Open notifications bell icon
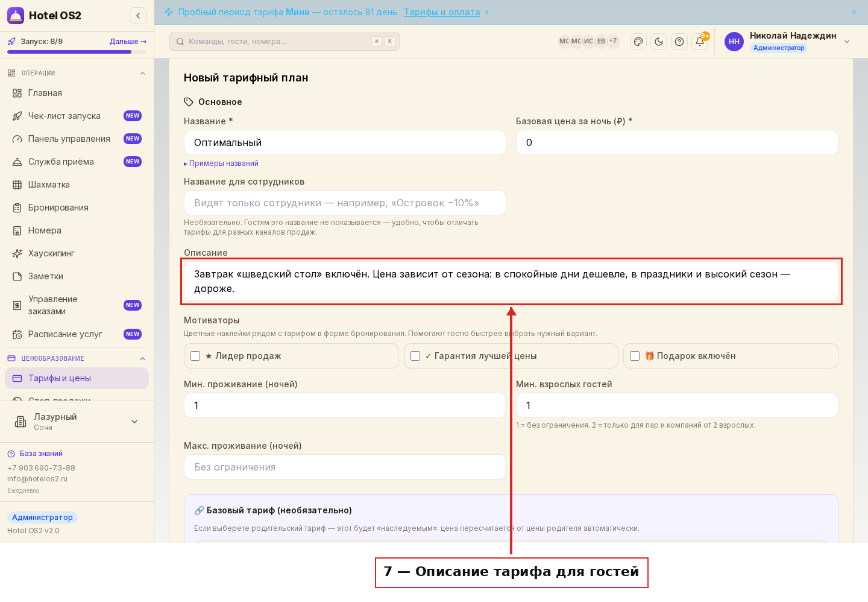Viewport: 868px width, 602px height. point(700,42)
